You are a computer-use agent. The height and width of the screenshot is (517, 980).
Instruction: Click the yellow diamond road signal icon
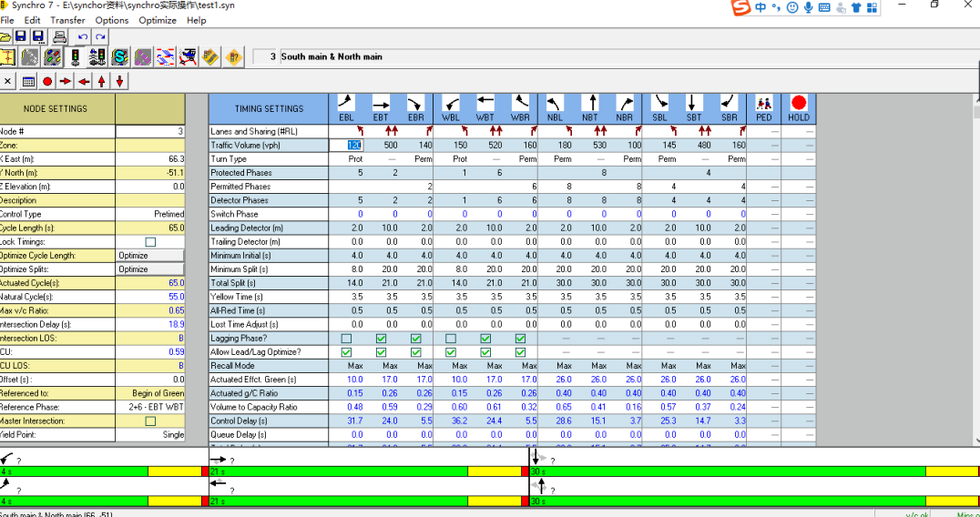tap(210, 56)
